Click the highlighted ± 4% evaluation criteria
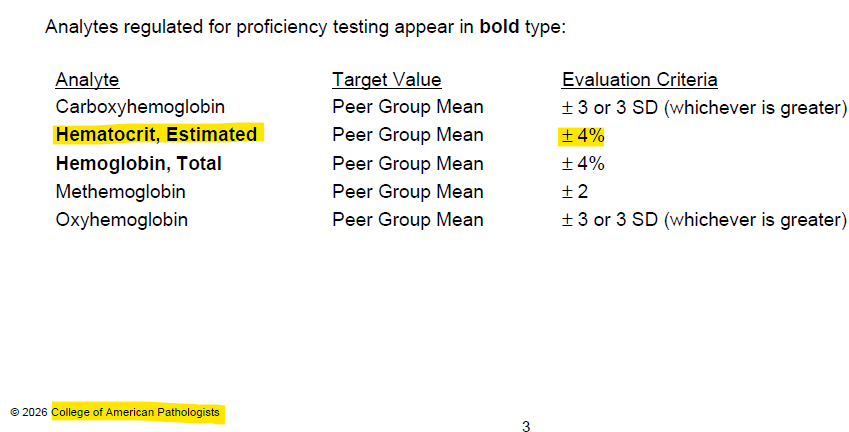This screenshot has width=849, height=432. 583,135
